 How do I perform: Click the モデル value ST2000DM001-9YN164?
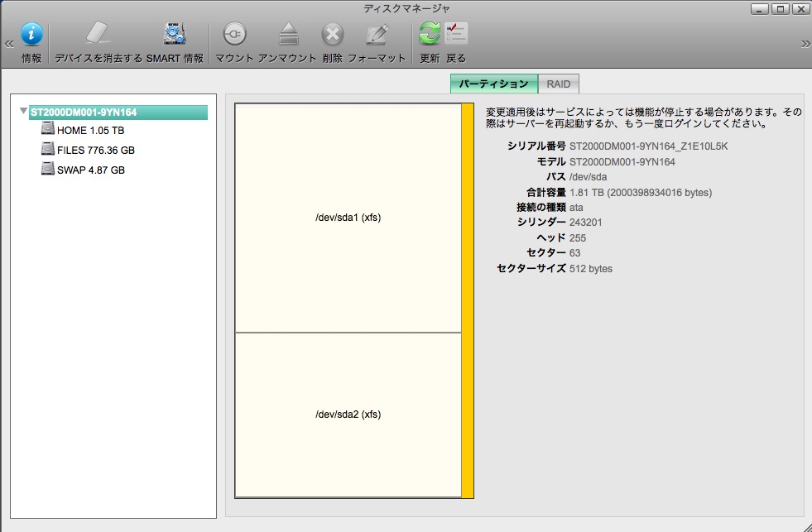coord(622,162)
